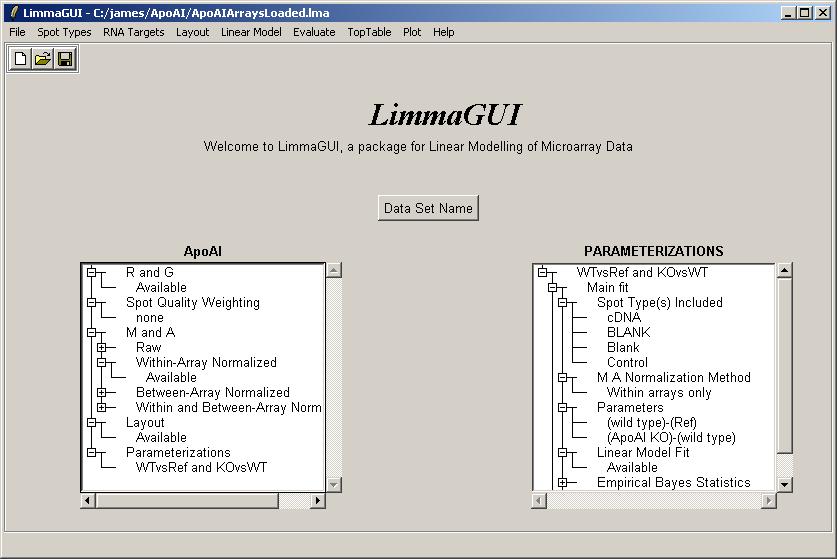Collapse Spot Type(s) Included node

[x=563, y=303]
